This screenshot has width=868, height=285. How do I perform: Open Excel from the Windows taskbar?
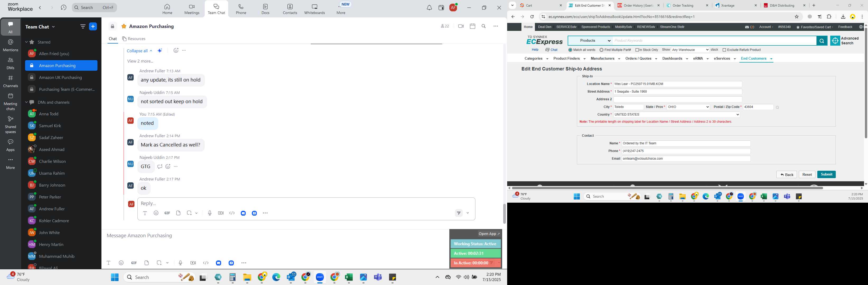(x=349, y=277)
